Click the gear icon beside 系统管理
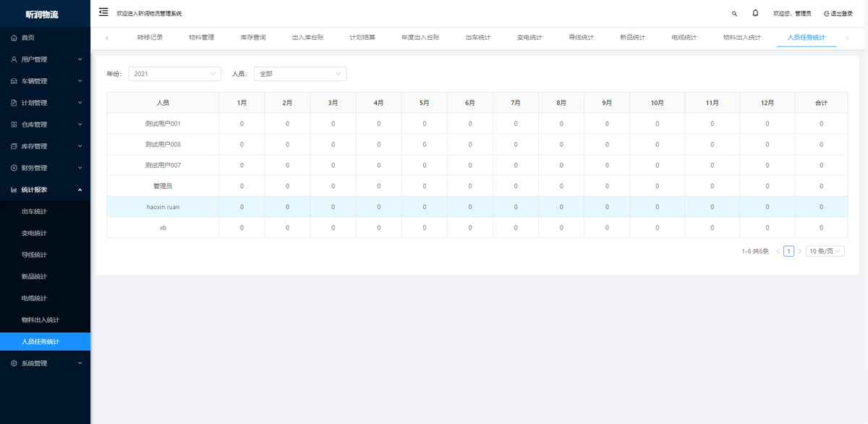 point(14,363)
